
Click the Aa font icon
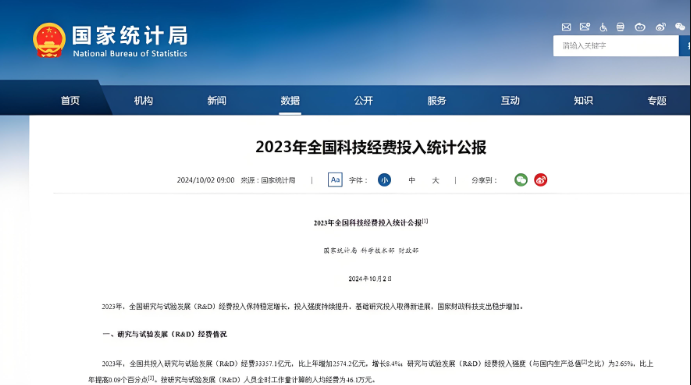coord(335,180)
